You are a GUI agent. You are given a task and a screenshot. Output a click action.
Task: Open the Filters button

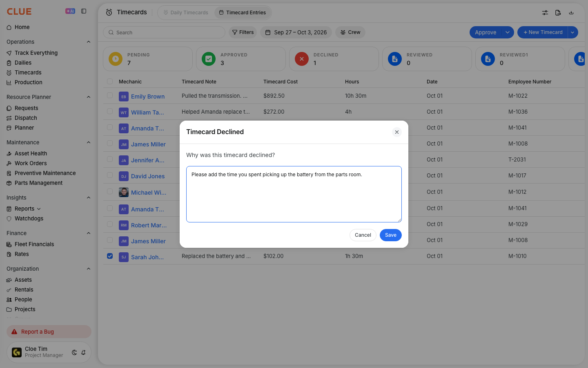click(243, 32)
